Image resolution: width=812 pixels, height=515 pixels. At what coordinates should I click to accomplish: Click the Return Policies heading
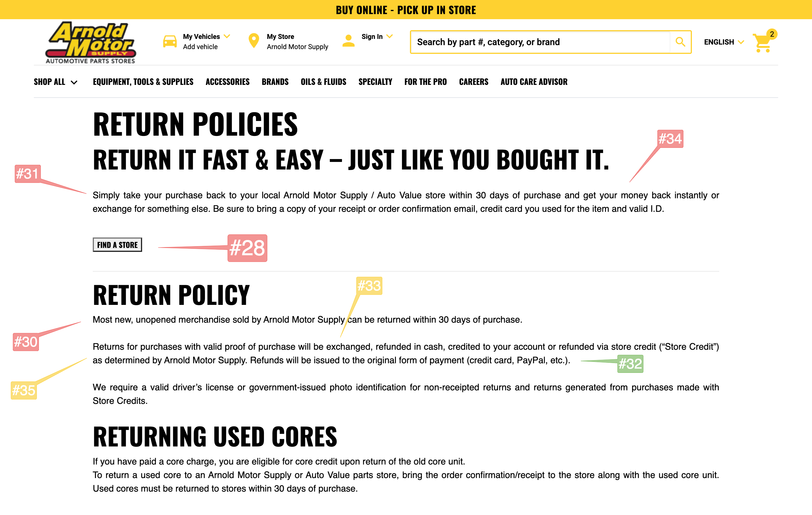pyautogui.click(x=195, y=124)
